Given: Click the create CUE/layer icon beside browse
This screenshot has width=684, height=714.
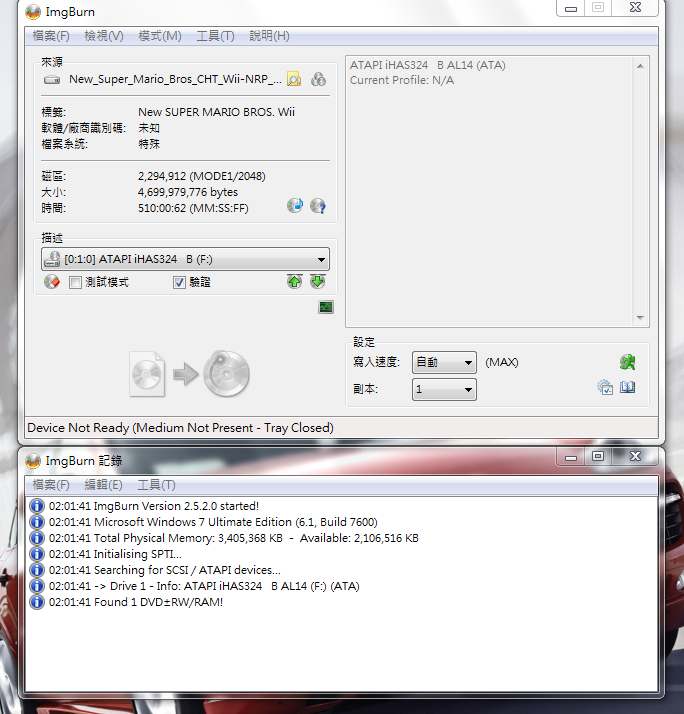Looking at the screenshot, I should pyautogui.click(x=318, y=79).
